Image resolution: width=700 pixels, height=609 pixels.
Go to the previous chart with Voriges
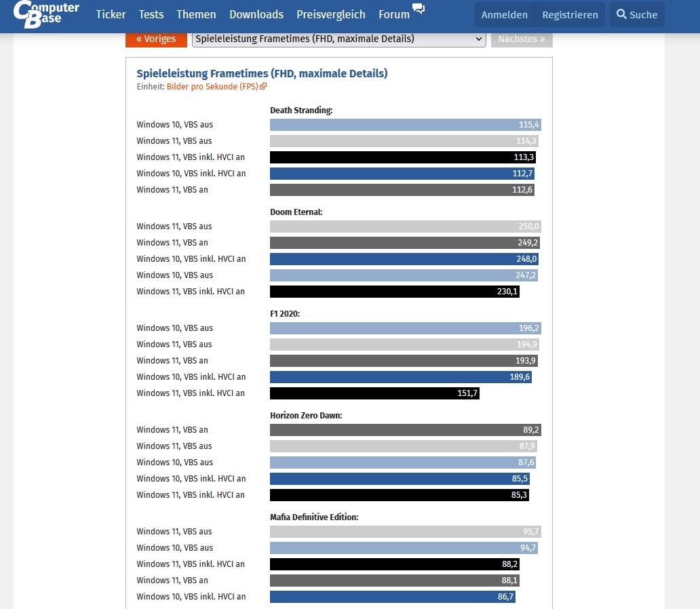point(156,39)
